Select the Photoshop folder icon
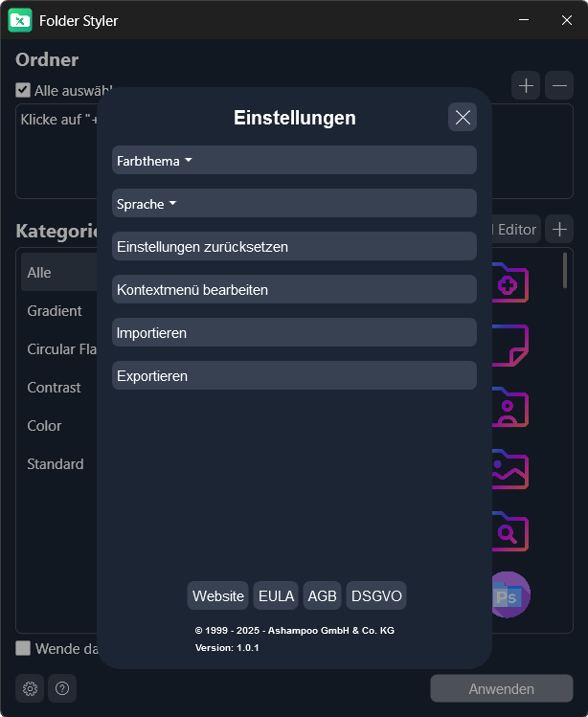 [x=509, y=595]
